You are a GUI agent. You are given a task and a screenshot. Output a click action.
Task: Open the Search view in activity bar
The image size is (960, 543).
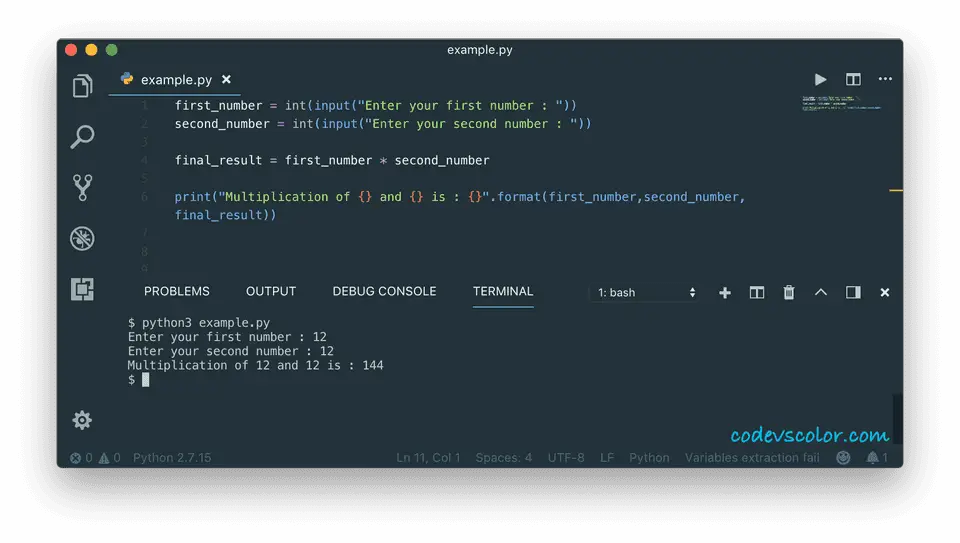pos(83,137)
